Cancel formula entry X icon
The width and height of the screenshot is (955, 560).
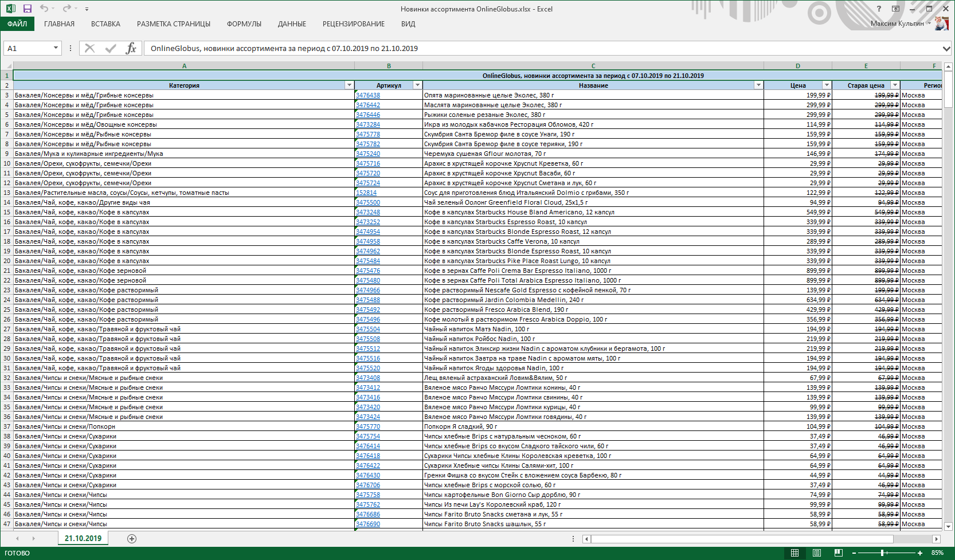click(89, 48)
